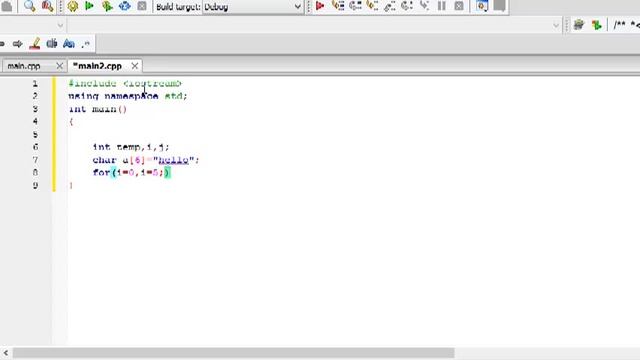Click the DoxyBlocks green arrow icon

click(596, 25)
